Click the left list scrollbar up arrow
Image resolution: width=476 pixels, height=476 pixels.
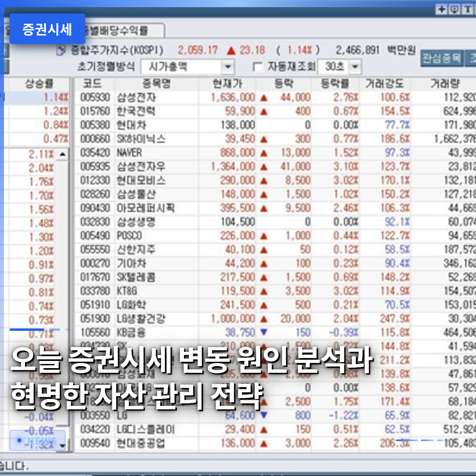point(63,154)
